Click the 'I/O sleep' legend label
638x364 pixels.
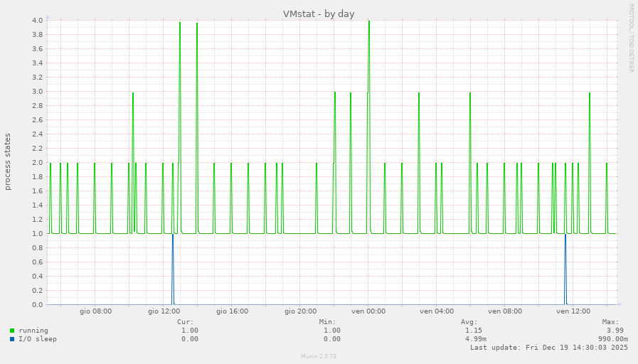coord(38,339)
